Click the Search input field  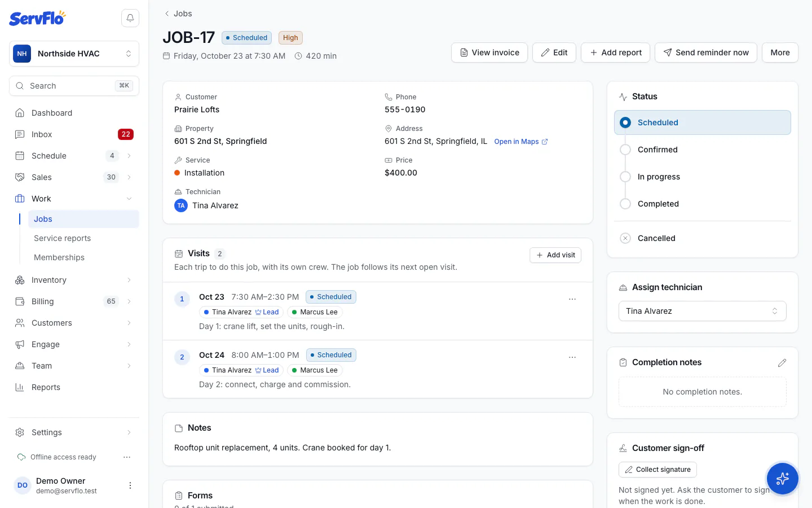(x=74, y=86)
